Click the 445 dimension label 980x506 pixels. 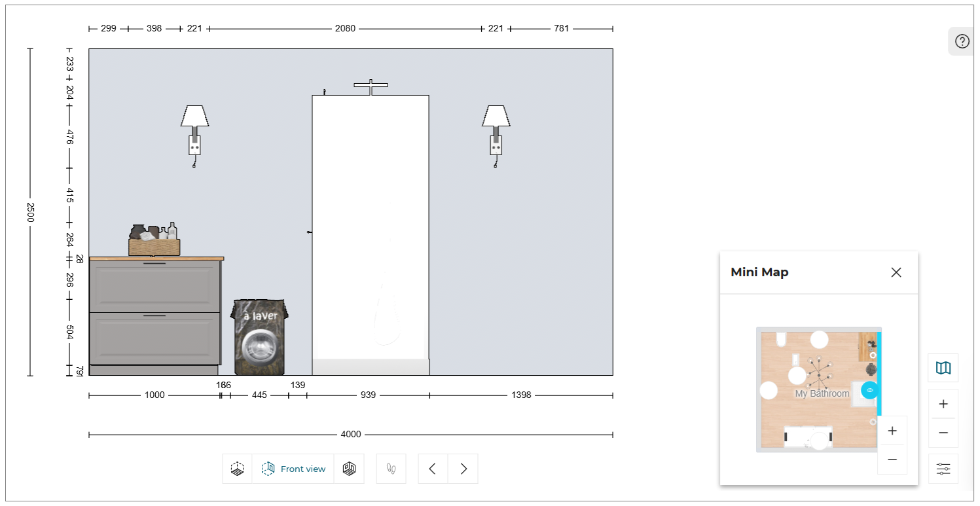(x=259, y=395)
